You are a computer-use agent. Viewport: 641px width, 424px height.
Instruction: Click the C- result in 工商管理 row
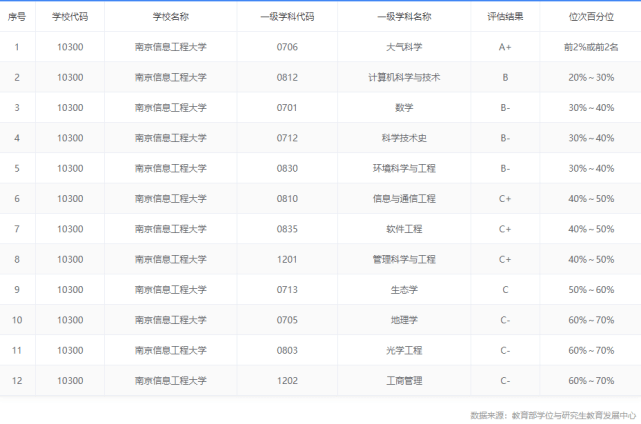tap(505, 381)
